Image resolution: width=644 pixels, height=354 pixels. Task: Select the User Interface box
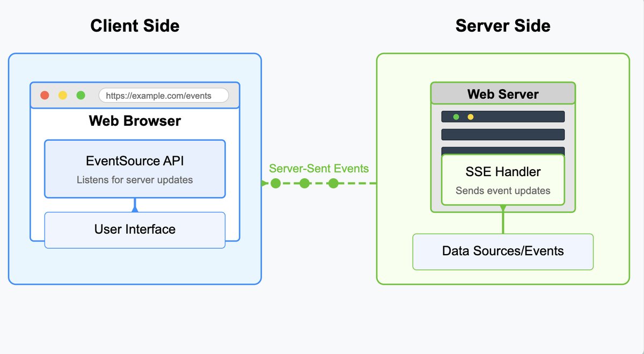(135, 230)
